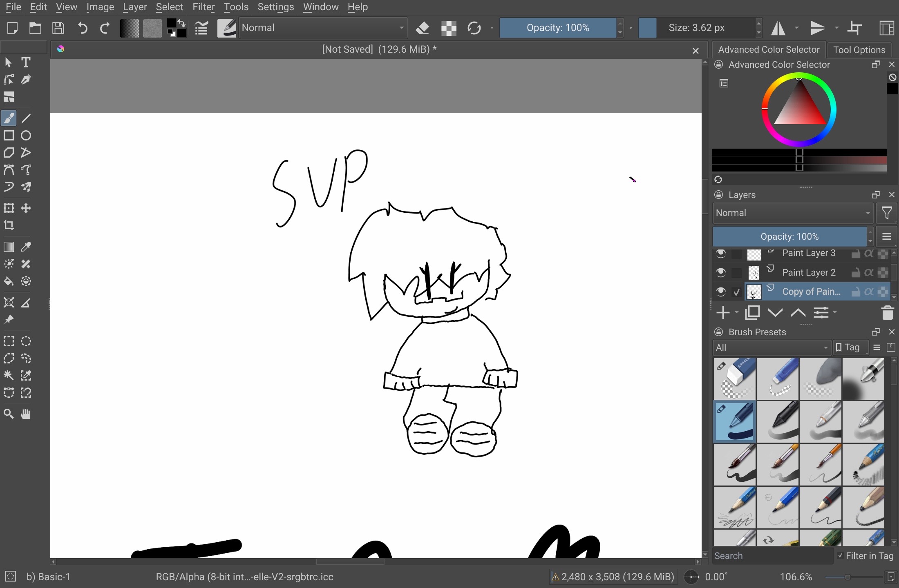Select the Rectangle shape tool
This screenshot has height=588, width=899.
pyautogui.click(x=9, y=136)
